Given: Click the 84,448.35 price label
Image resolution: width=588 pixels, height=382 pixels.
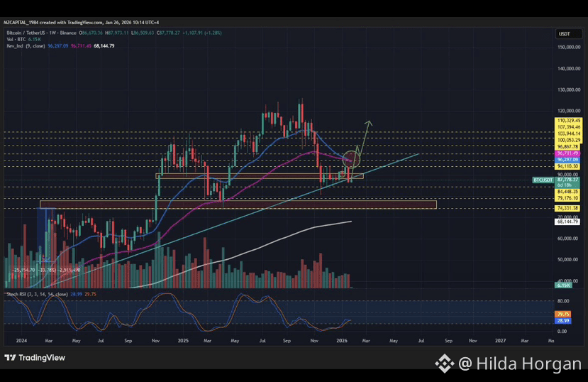Looking at the screenshot, I should pyautogui.click(x=567, y=192).
